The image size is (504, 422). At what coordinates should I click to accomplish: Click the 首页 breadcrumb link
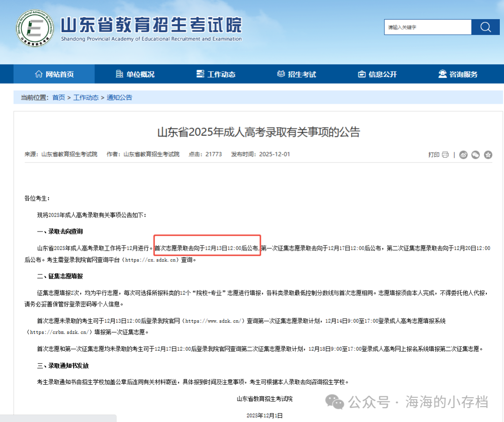pos(58,98)
